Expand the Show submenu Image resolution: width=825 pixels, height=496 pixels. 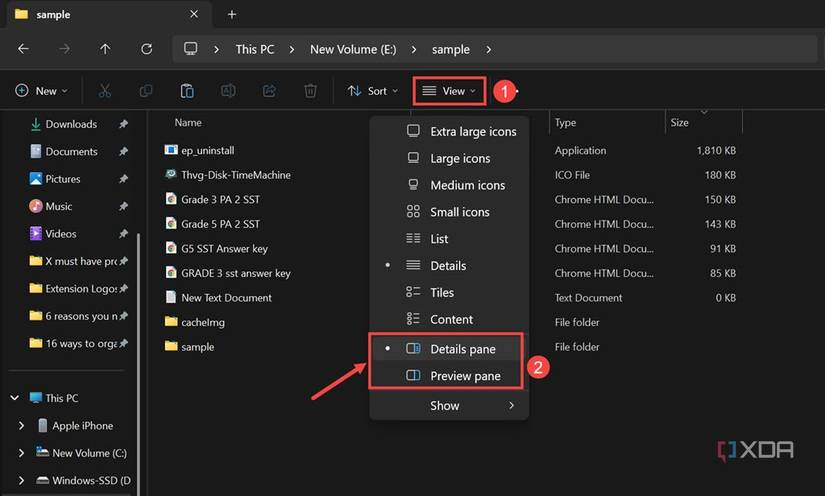449,406
